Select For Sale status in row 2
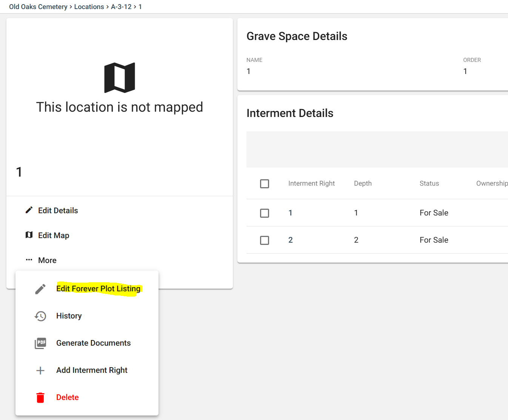 [x=434, y=240]
